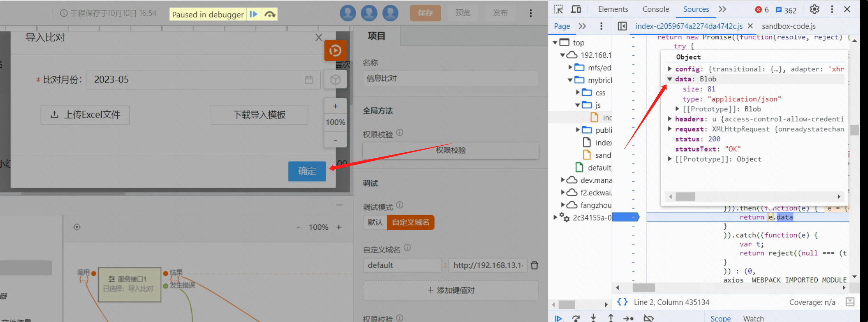Zoom in with canvas plus button
868x322 pixels.
[336, 106]
